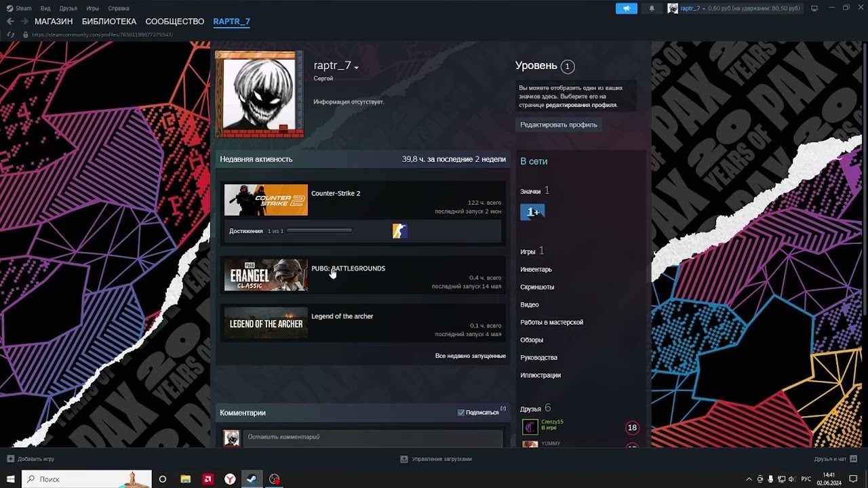This screenshot has height=488, width=868.
Task: Open the Друзья menu
Action: coord(68,8)
